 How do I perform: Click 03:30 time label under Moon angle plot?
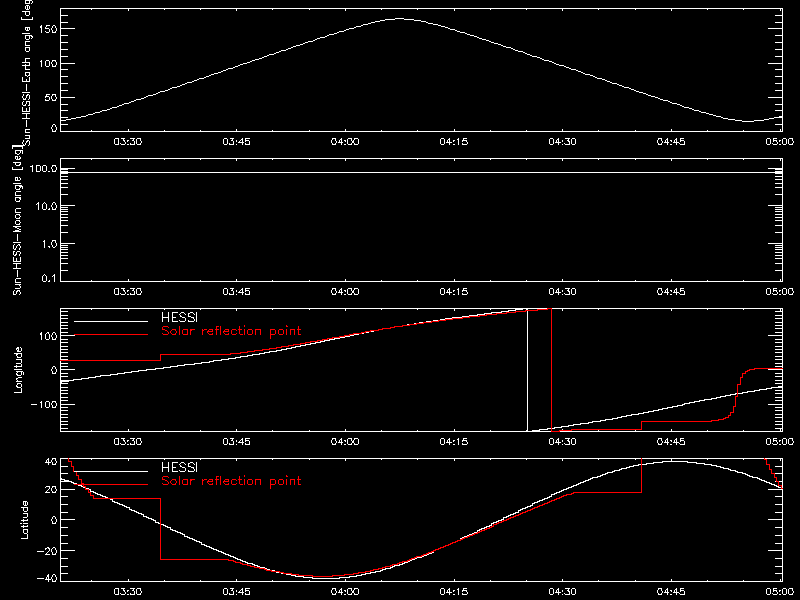click(128, 291)
